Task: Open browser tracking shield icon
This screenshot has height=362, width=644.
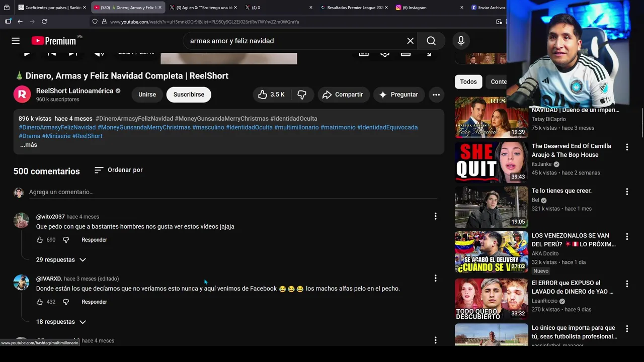Action: 95,22
